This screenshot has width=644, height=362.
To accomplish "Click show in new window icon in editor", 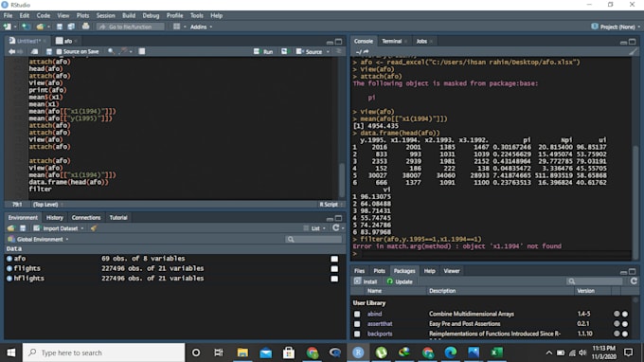I will click(34, 51).
